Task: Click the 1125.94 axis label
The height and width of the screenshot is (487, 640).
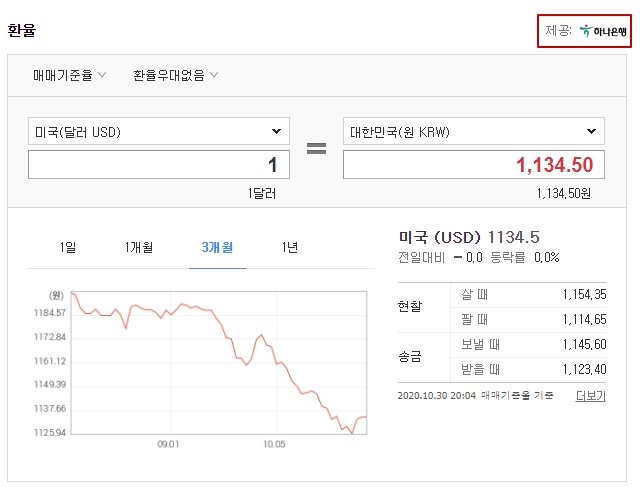Action: [50, 432]
